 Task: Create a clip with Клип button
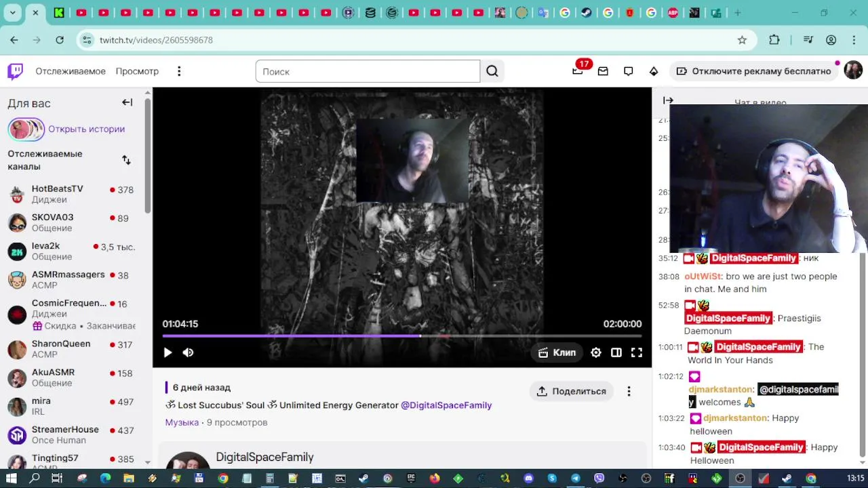(x=557, y=352)
